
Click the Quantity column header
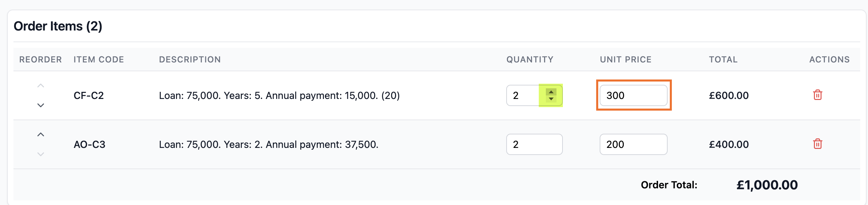[x=530, y=60]
